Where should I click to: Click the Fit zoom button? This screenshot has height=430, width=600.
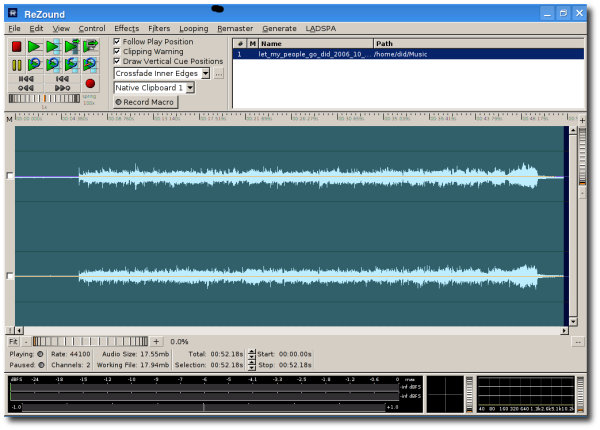tap(12, 342)
